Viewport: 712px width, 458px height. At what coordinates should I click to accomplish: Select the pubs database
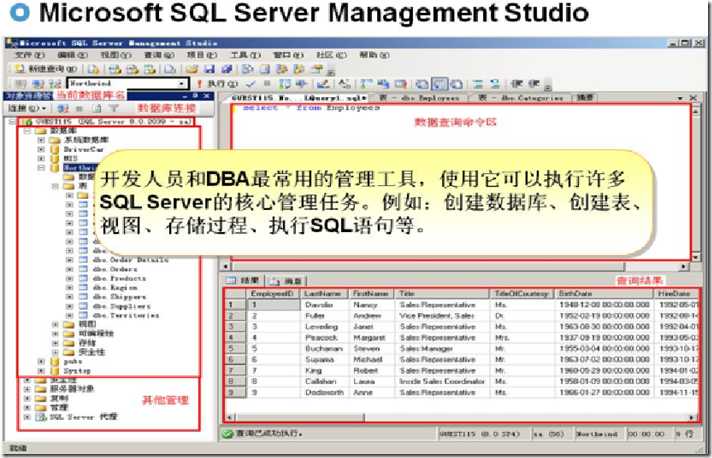coord(73,361)
